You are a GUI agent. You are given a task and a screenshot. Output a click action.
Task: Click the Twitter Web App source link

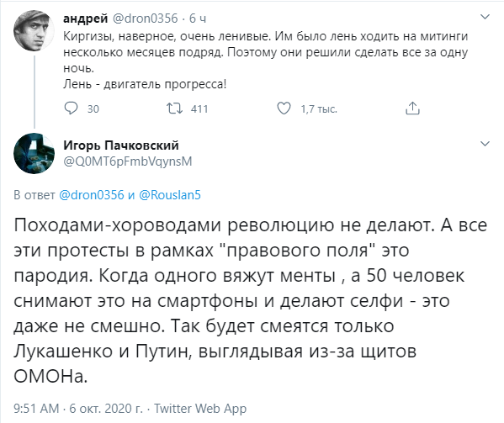[x=200, y=409]
